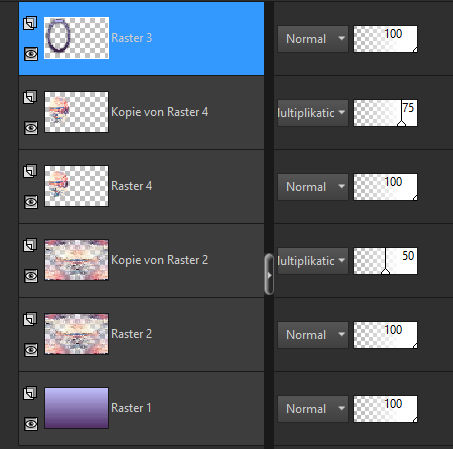
Task: Open blend mode dropdown for Raster 3
Action: coord(313,39)
